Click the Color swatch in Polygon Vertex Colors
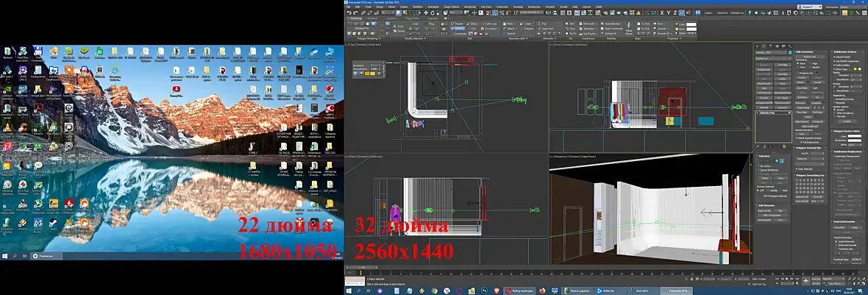The image size is (868, 295). point(854,136)
